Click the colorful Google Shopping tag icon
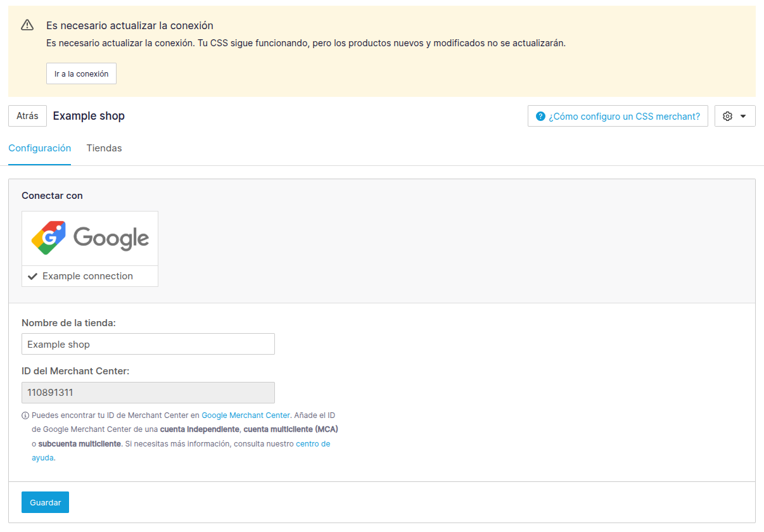Image resolution: width=764 pixels, height=532 pixels. (x=49, y=238)
